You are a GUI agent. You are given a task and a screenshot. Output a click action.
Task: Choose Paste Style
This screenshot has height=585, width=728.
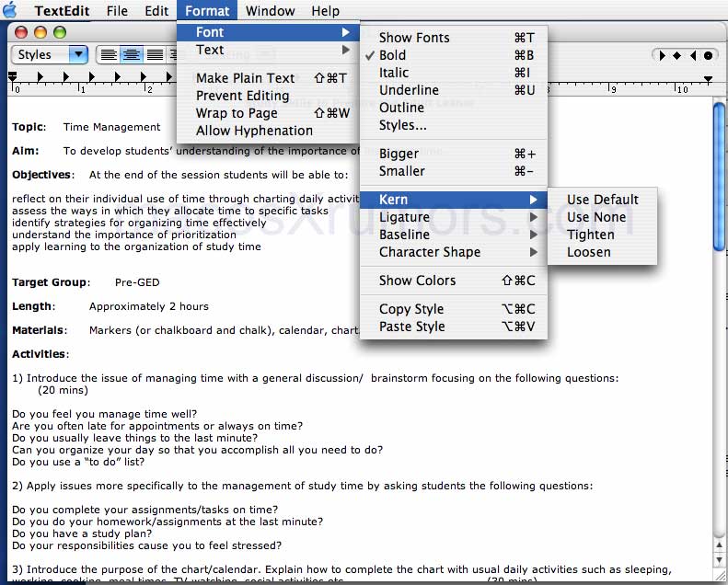point(454,327)
